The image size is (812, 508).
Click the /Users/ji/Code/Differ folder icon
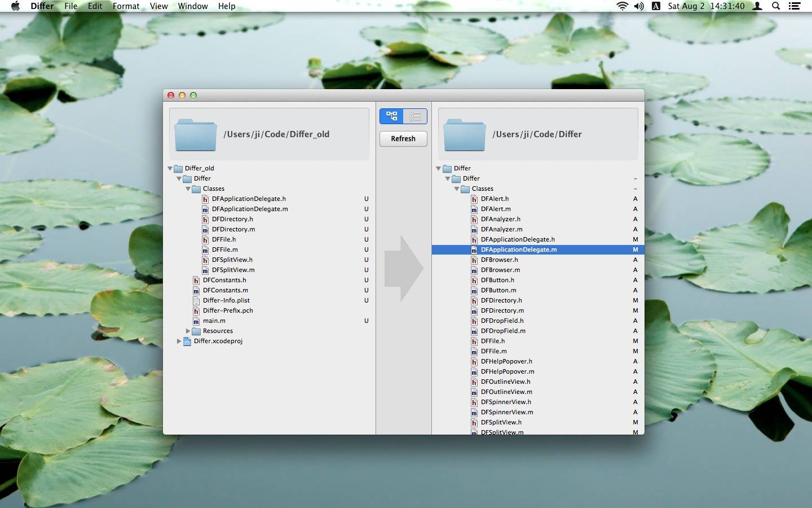(x=465, y=134)
